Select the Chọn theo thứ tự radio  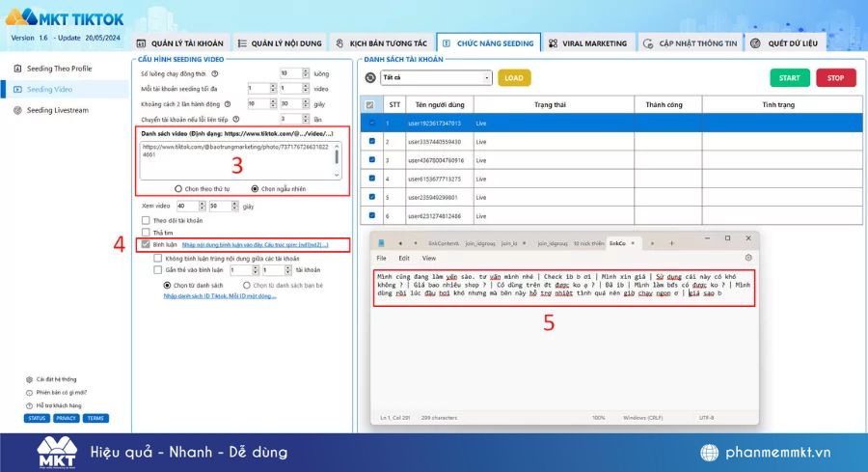[x=178, y=189]
